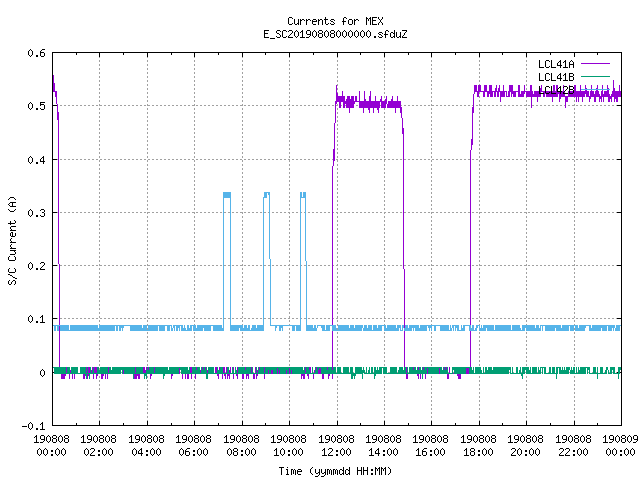Click the LCL42B legend label
This screenshot has width=640, height=480.
pyautogui.click(x=556, y=90)
